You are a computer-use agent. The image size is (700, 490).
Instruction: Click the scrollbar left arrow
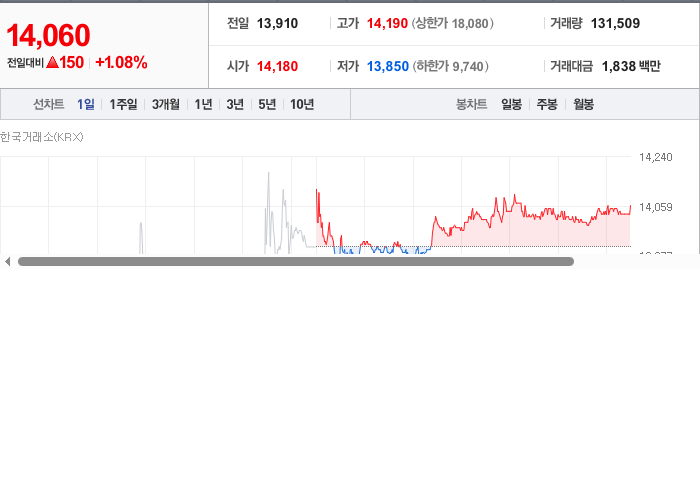(x=7, y=262)
